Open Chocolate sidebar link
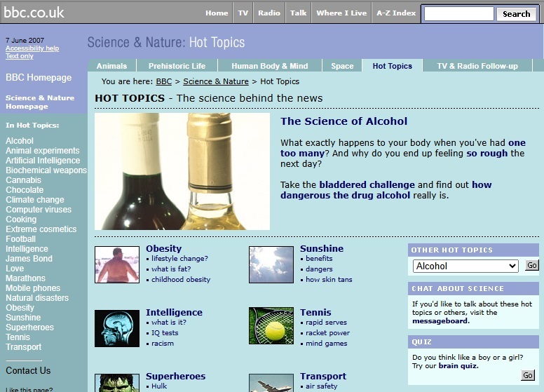This screenshot has width=544, height=392. 25,190
